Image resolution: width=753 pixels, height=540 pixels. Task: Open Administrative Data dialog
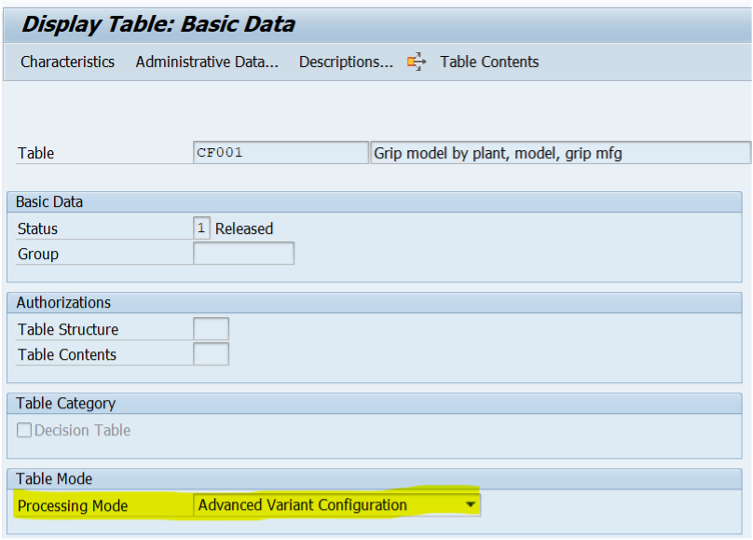(207, 62)
